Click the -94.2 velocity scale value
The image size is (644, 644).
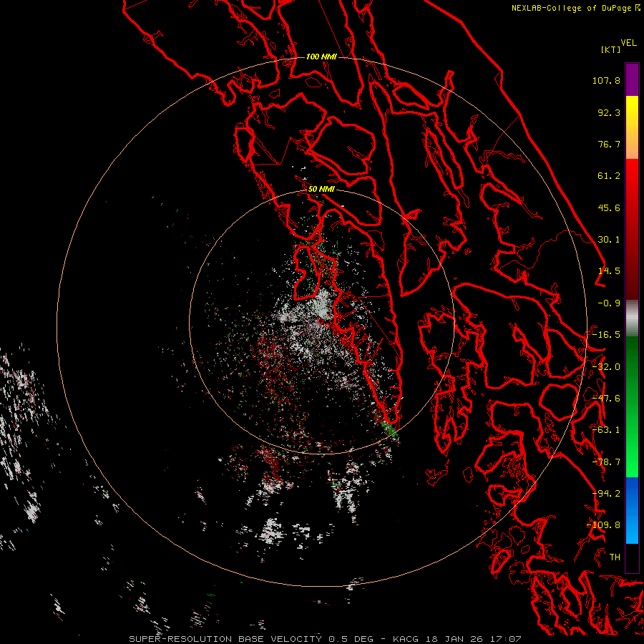pos(606,494)
